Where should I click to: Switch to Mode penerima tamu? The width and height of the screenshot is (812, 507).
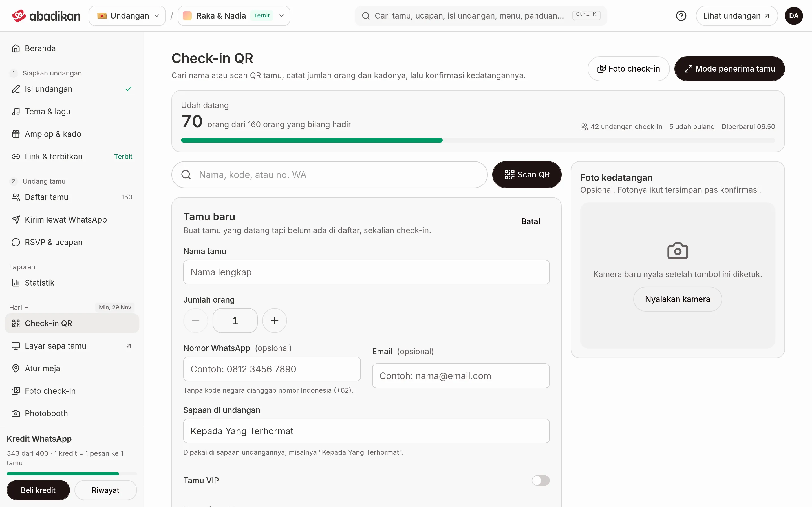[x=729, y=69]
